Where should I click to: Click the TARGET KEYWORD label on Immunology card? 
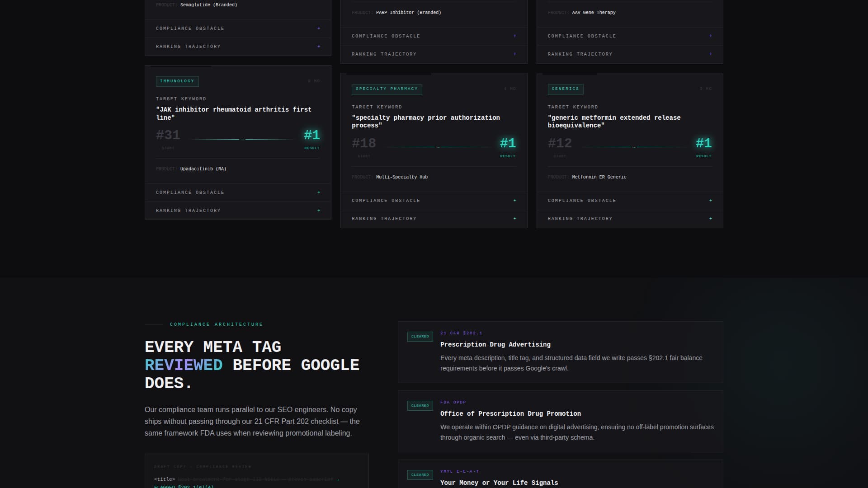pyautogui.click(x=181, y=99)
